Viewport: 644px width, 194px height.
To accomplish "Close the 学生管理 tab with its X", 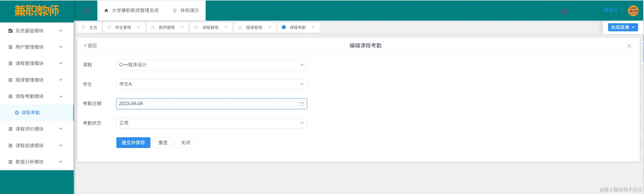I will tap(139, 27).
